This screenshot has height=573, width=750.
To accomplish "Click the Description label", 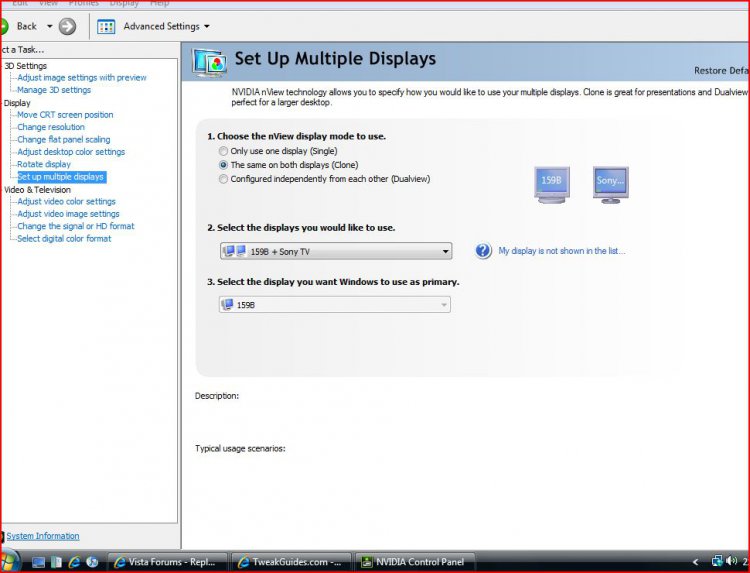I will (217, 396).
